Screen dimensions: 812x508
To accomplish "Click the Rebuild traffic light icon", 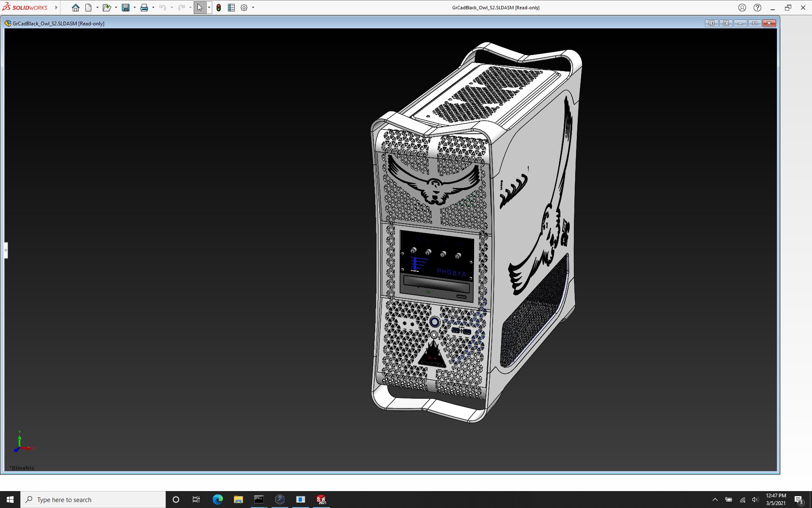I will tap(219, 8).
